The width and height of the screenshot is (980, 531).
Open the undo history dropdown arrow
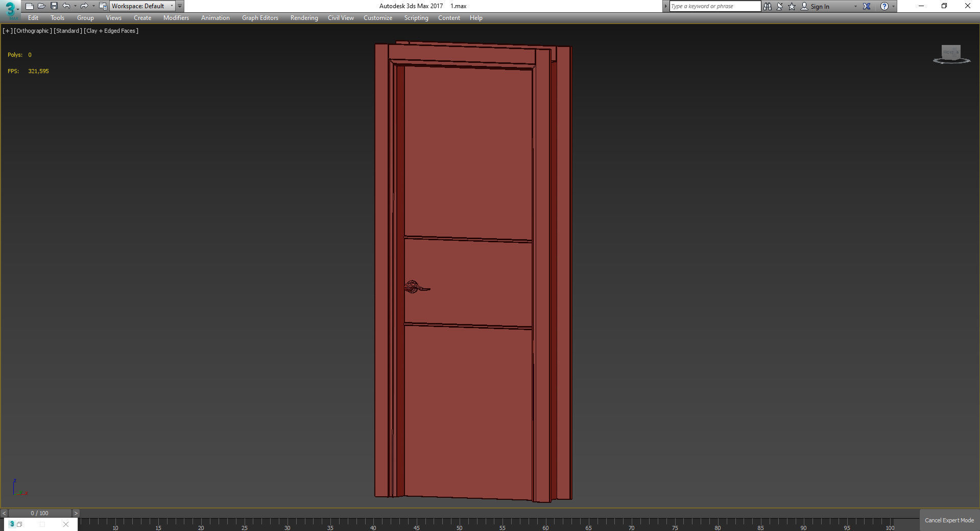click(x=75, y=6)
